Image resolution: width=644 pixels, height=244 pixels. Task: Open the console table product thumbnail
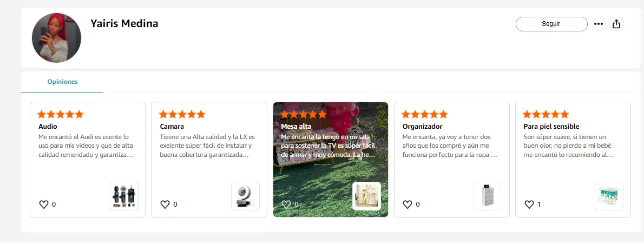(367, 196)
